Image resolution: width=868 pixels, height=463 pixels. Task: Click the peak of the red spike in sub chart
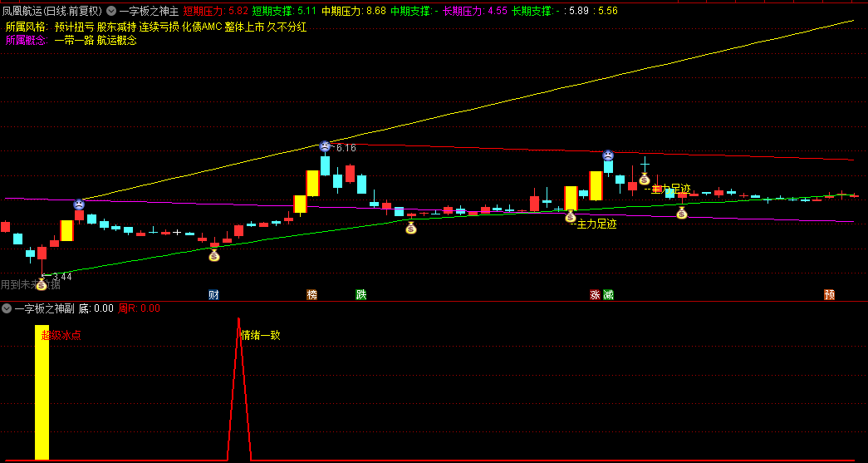[x=238, y=319]
